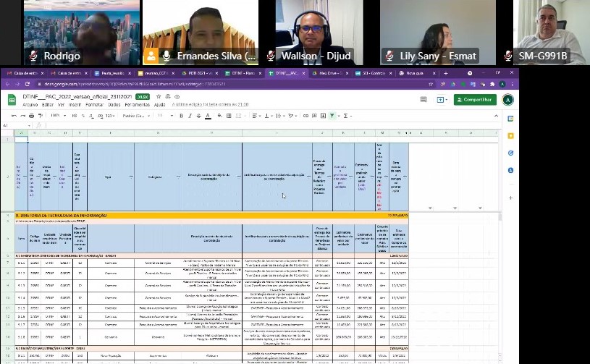Image resolution: width=590 pixels, height=364 pixels.
Task: Star the DTINF spreadsheet document
Action: [158, 96]
